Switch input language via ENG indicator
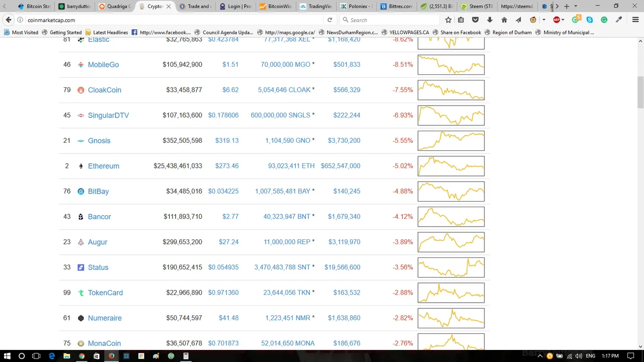The width and height of the screenshot is (644, 362). (x=590, y=356)
